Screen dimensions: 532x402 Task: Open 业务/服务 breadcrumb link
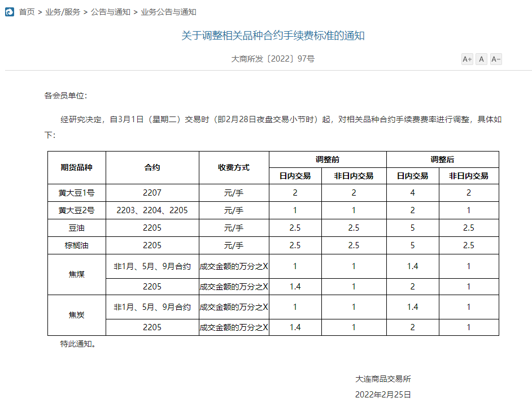63,12
